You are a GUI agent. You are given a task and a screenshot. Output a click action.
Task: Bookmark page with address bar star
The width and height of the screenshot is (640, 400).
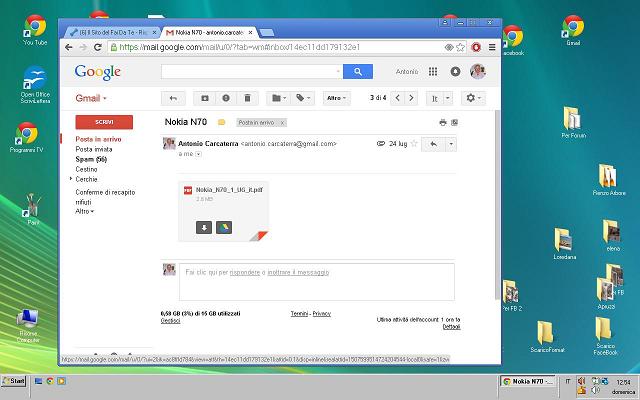point(461,46)
